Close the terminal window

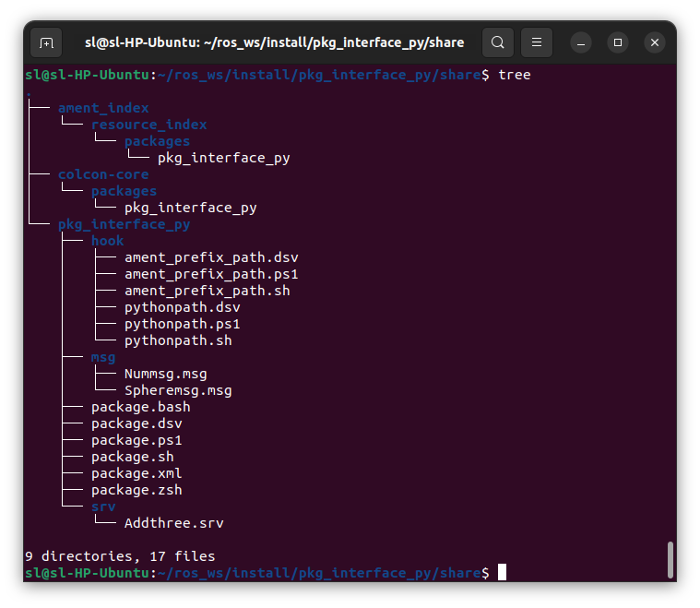(655, 42)
